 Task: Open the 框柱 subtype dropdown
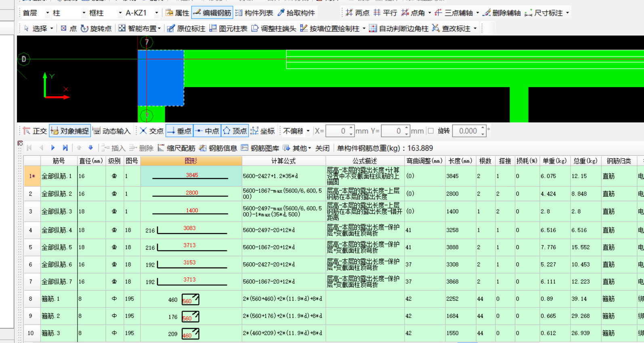pos(120,13)
